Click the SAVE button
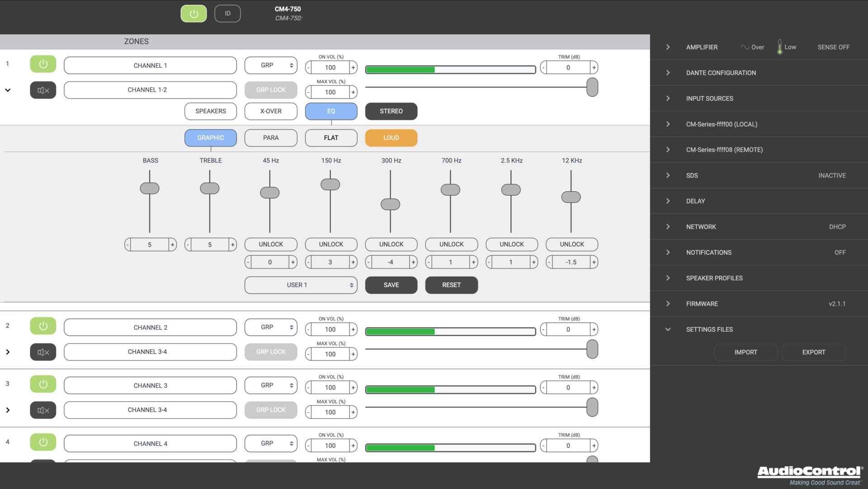The height and width of the screenshot is (489, 868). click(x=391, y=285)
